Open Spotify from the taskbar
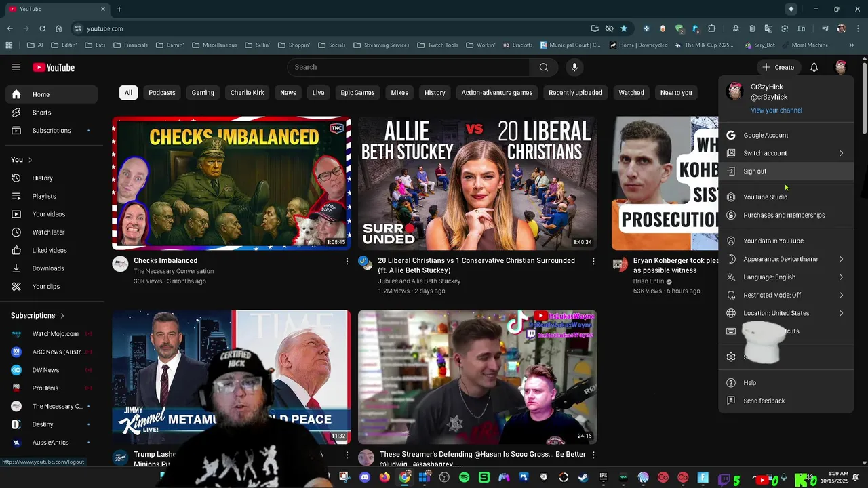 pyautogui.click(x=464, y=478)
